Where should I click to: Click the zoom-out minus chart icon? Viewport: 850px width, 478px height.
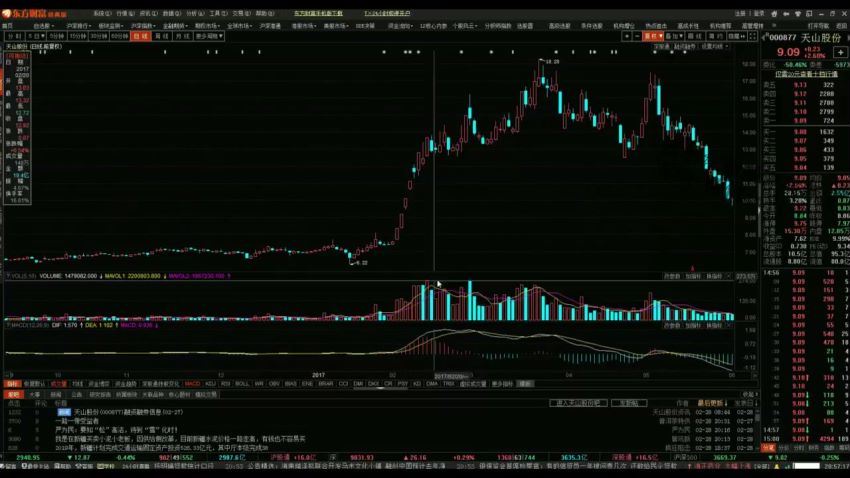pos(638,36)
